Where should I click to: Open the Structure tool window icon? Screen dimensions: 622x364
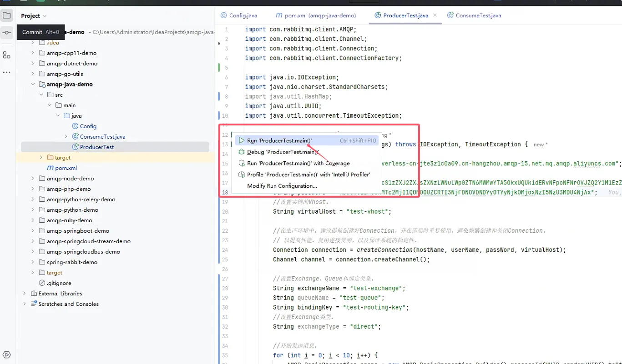[x=7, y=55]
